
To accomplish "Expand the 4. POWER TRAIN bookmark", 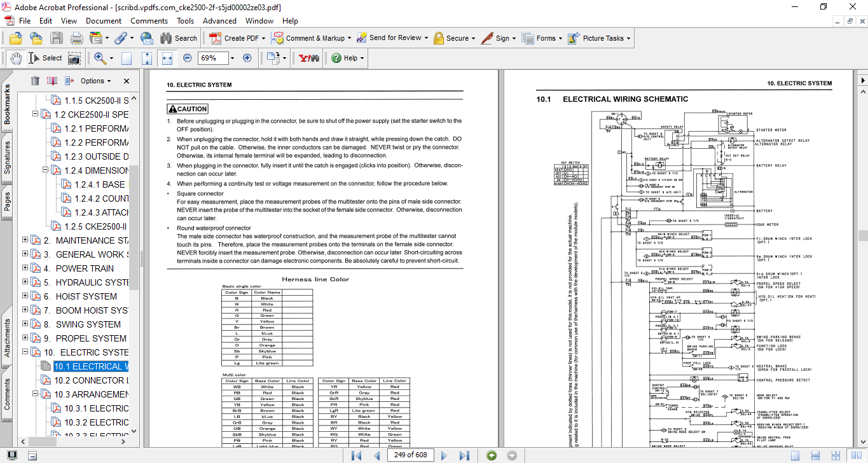I will tap(25, 268).
